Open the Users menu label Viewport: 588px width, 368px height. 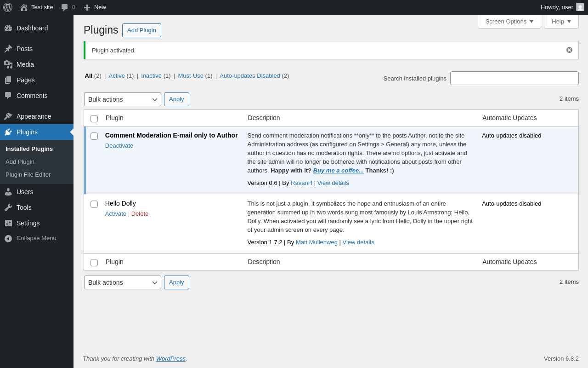point(25,192)
